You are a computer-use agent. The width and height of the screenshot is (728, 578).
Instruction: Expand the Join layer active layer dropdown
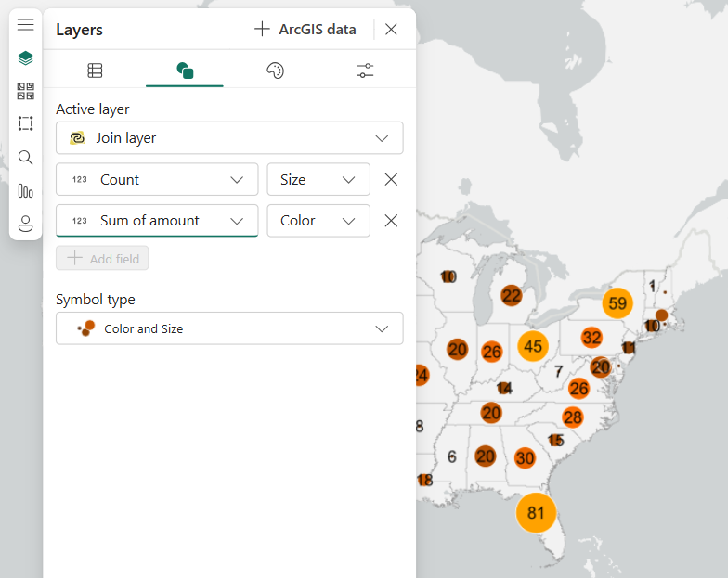229,138
